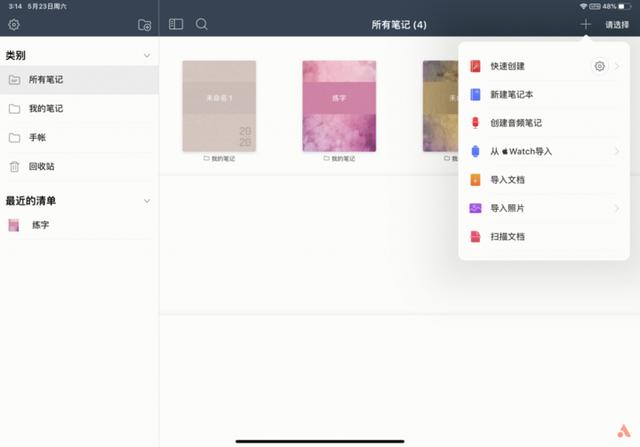The image size is (640, 447).
Task: Click the battery 48% indicator
Action: 616,6
